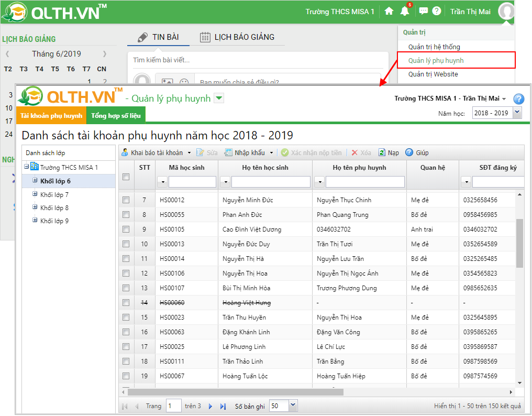Click the Trang page number field

[173, 406]
